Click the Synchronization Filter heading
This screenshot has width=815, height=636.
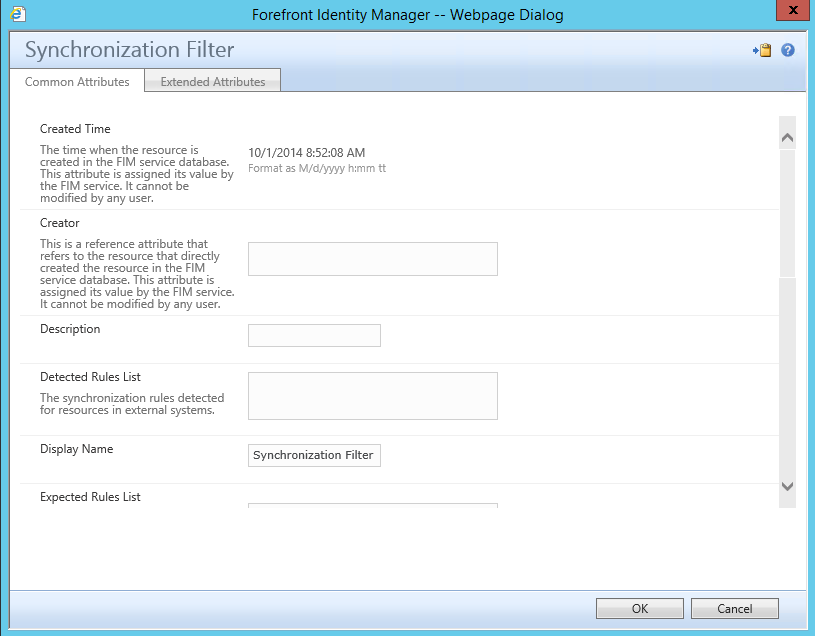coord(129,50)
